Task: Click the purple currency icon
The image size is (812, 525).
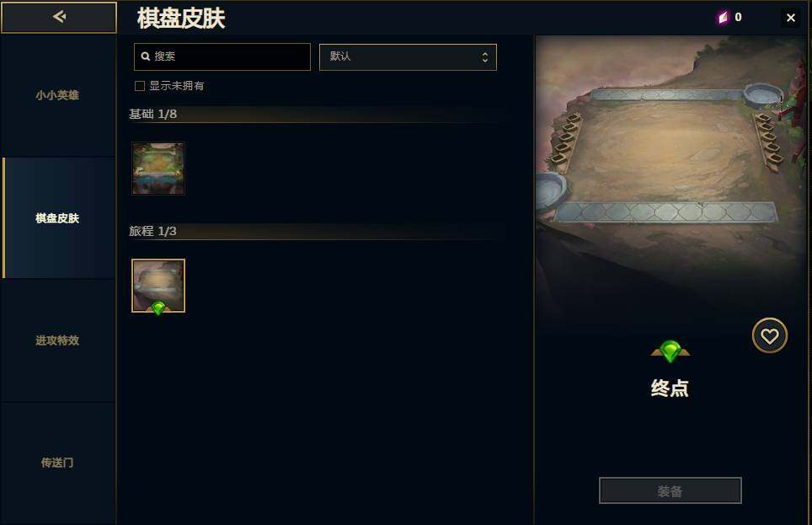Action: coord(723,18)
